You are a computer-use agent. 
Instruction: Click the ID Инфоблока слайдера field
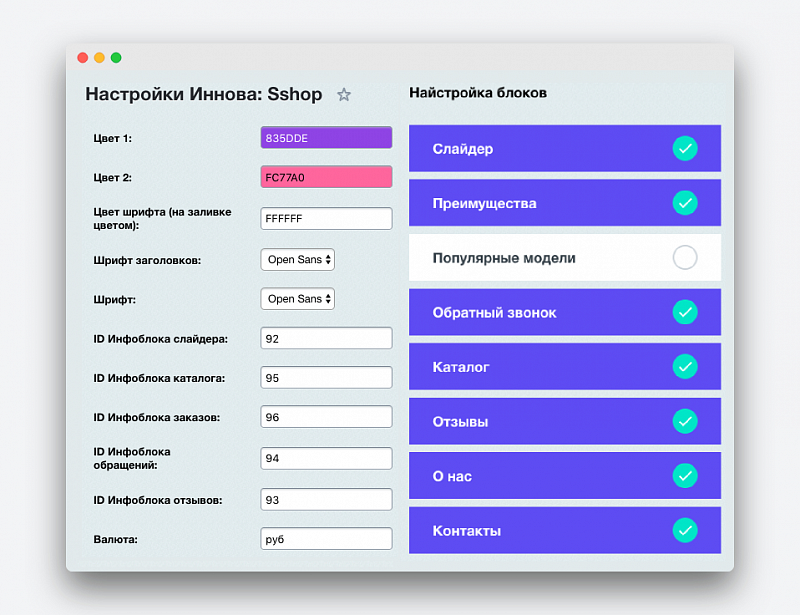(x=326, y=338)
